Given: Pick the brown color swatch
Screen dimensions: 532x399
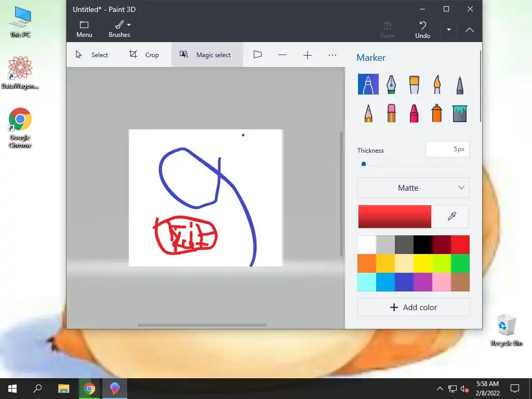Looking at the screenshot, I should point(460,282).
